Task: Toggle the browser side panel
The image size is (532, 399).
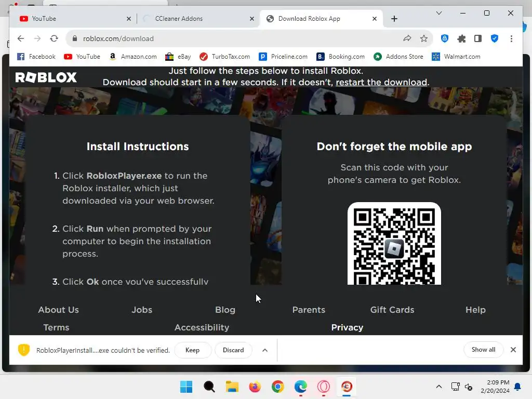Action: (478, 38)
